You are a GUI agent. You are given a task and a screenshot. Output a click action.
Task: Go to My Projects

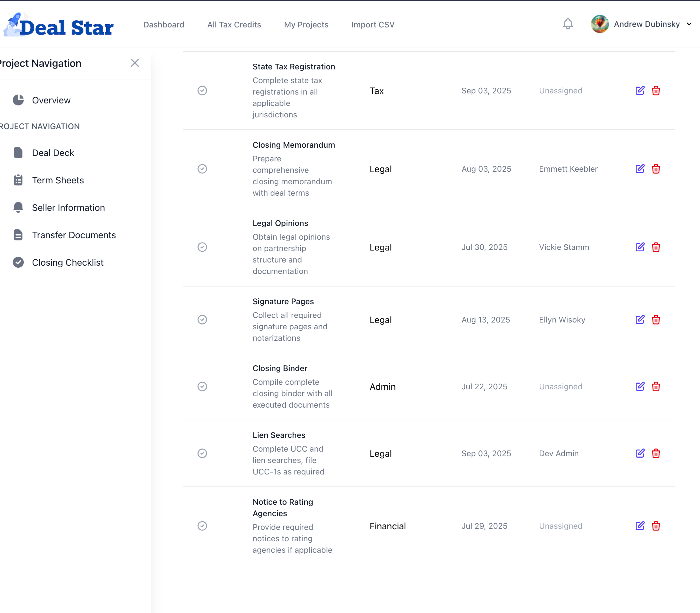[306, 25]
